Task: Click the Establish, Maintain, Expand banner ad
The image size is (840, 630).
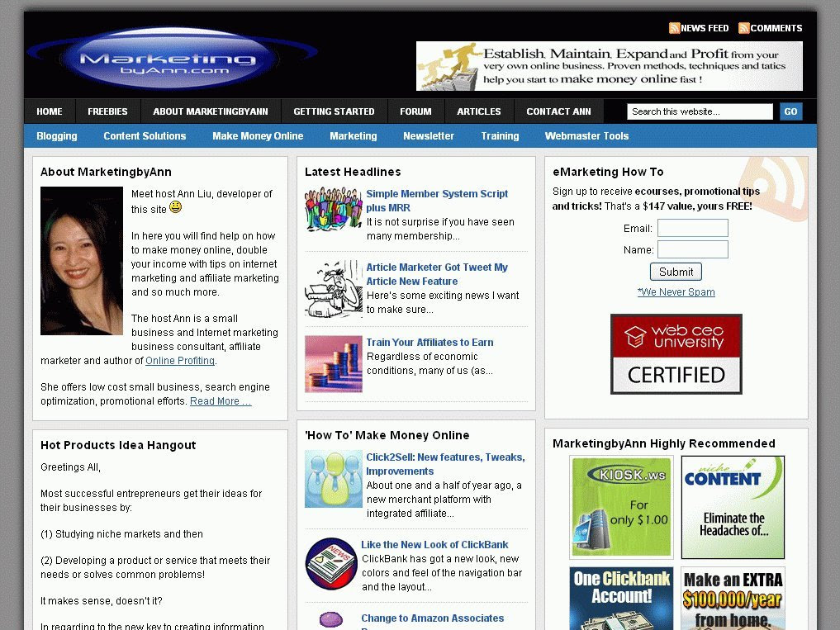Action: (609, 66)
